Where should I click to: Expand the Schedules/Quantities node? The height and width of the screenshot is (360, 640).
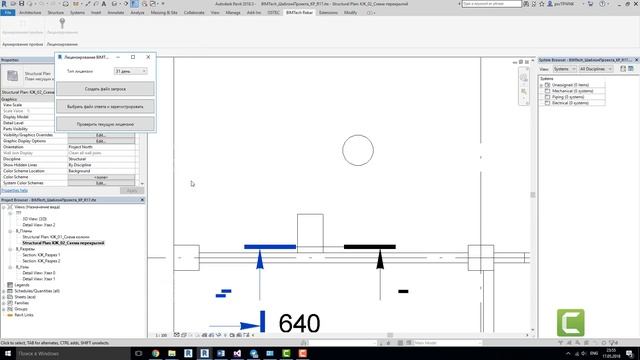tap(4, 291)
